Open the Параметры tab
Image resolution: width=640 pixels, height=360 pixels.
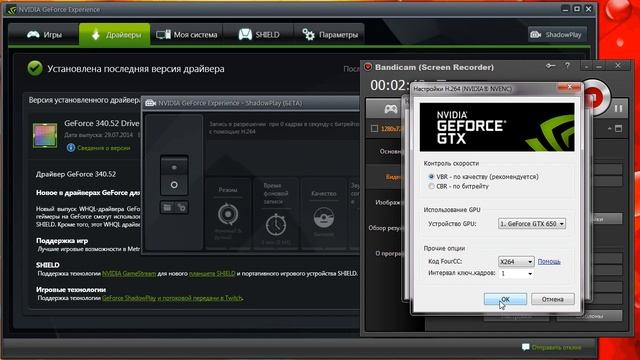coord(329,35)
